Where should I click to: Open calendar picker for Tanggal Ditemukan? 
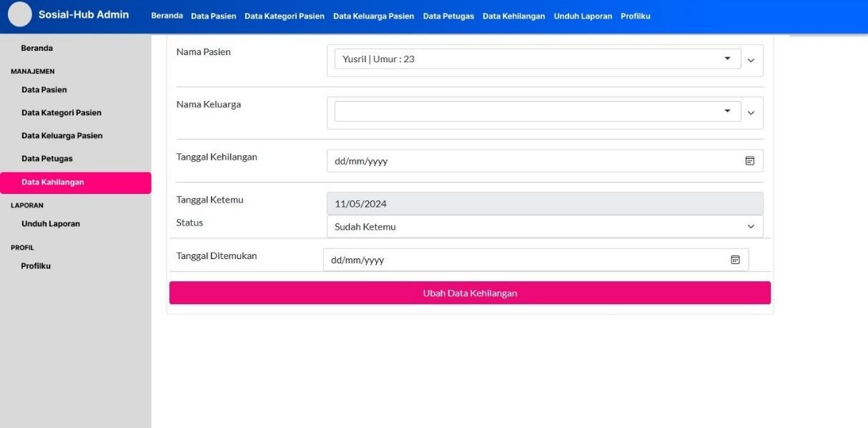pyautogui.click(x=734, y=260)
